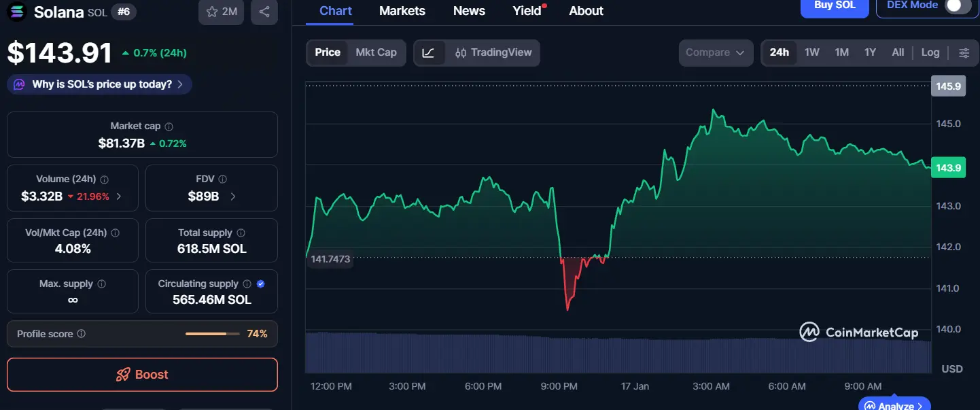Open the share icon next to watchlist

click(x=264, y=12)
